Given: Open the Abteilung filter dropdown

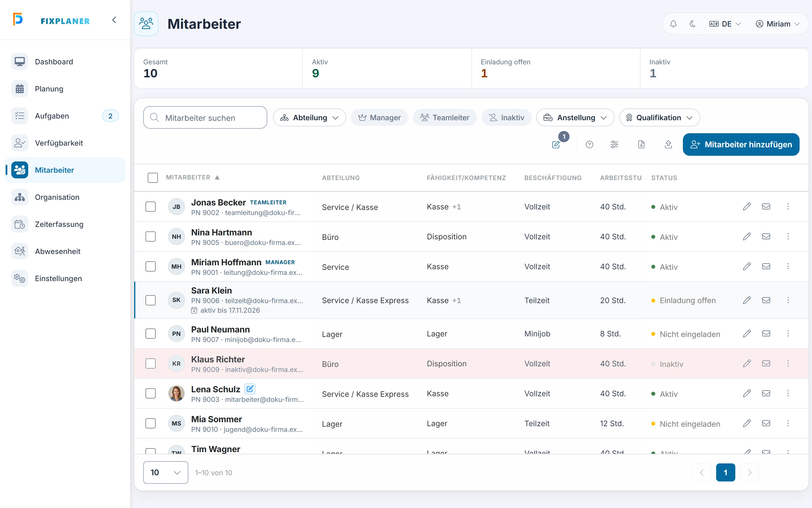Looking at the screenshot, I should [x=309, y=118].
